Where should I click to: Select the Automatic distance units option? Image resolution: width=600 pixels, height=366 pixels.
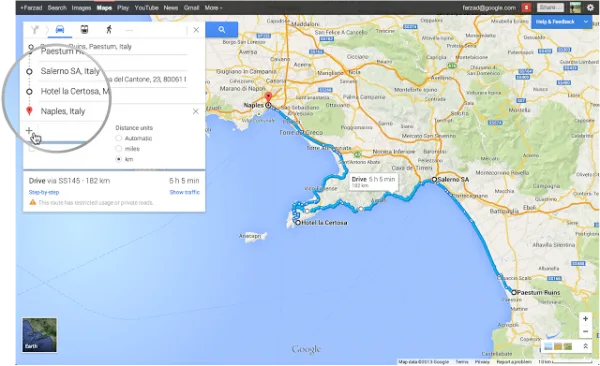coord(119,138)
